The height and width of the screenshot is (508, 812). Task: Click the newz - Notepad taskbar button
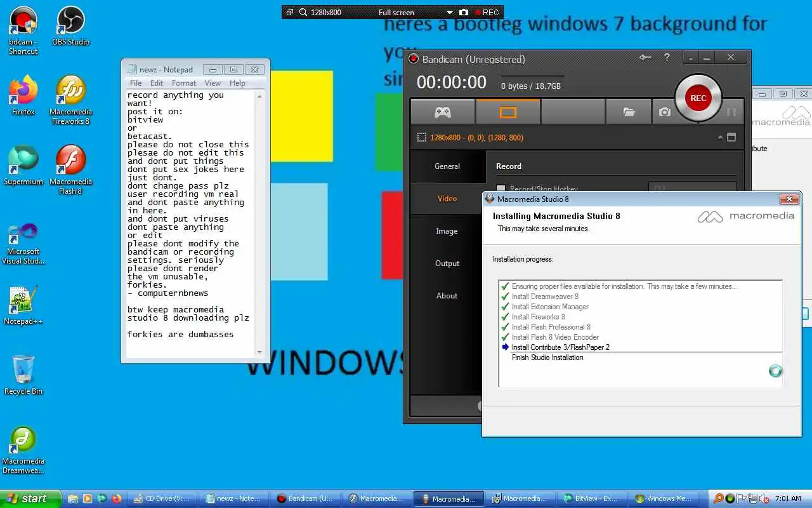click(233, 498)
